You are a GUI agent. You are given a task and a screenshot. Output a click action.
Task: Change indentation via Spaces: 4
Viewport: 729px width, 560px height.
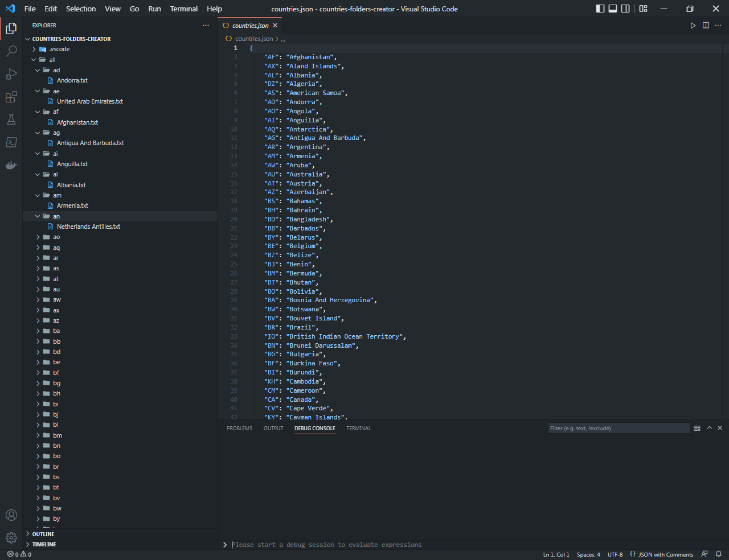coord(588,554)
